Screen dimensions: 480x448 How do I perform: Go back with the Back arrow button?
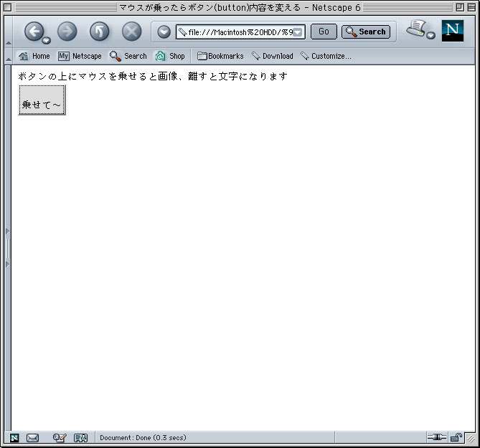coord(34,31)
